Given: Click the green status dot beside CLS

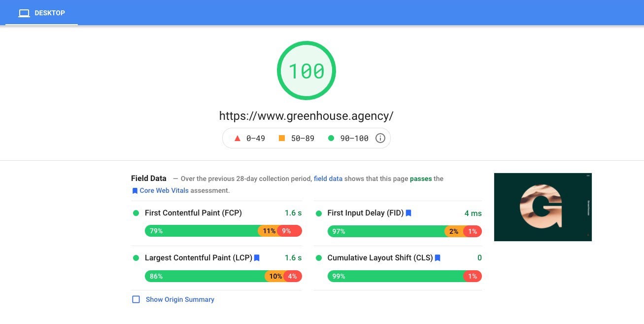Looking at the screenshot, I should 318,258.
